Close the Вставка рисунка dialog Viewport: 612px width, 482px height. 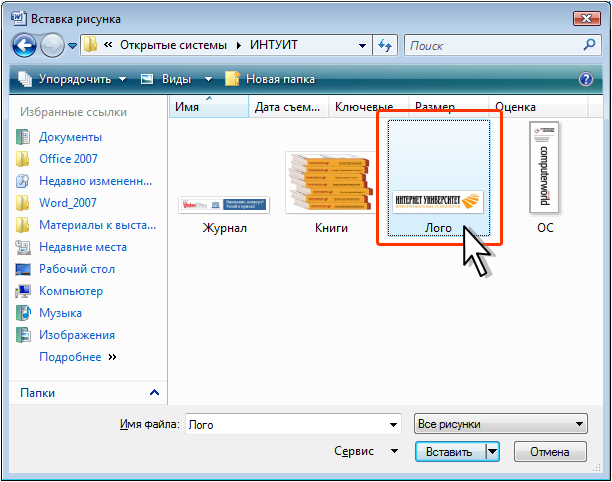587,18
